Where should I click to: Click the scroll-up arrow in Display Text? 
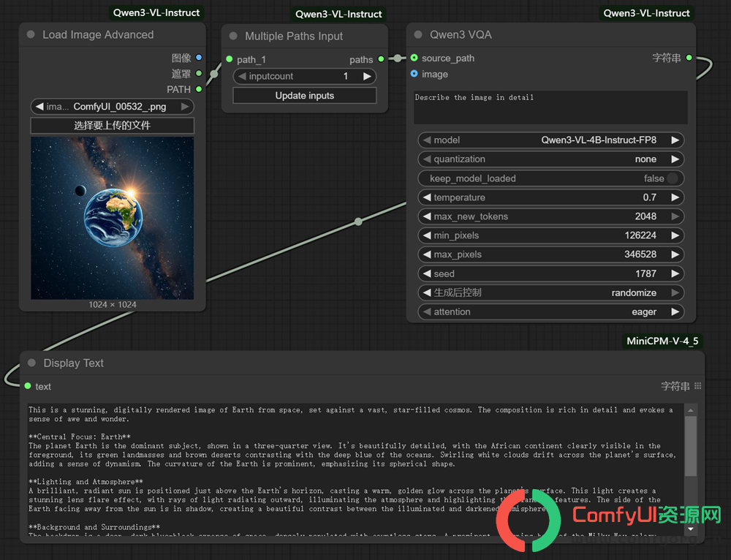pos(691,410)
